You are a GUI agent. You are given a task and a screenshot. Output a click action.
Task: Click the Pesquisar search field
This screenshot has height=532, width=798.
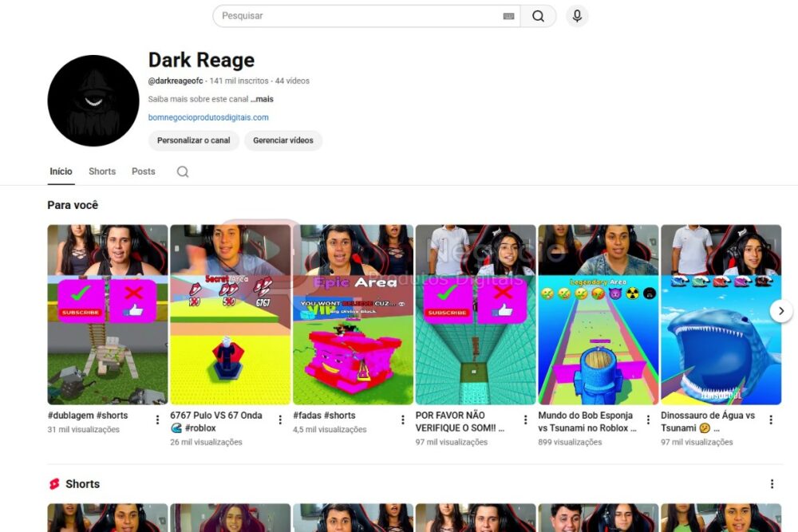(359, 16)
